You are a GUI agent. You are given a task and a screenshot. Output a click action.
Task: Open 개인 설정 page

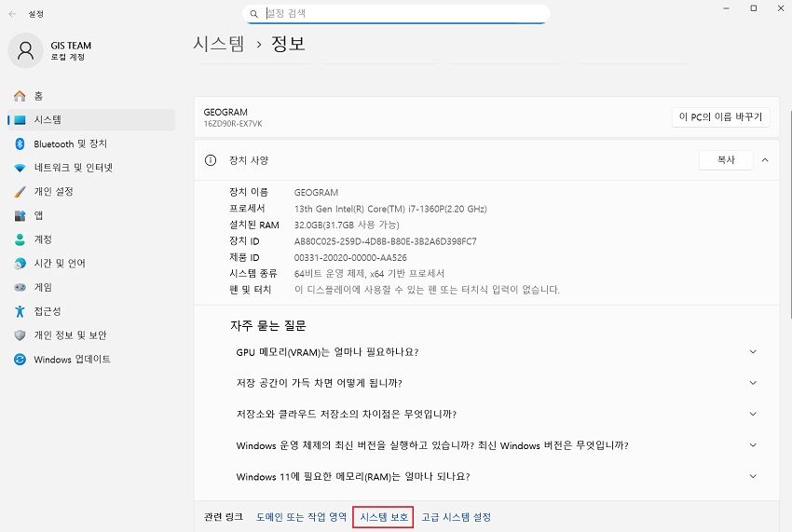coord(91,192)
